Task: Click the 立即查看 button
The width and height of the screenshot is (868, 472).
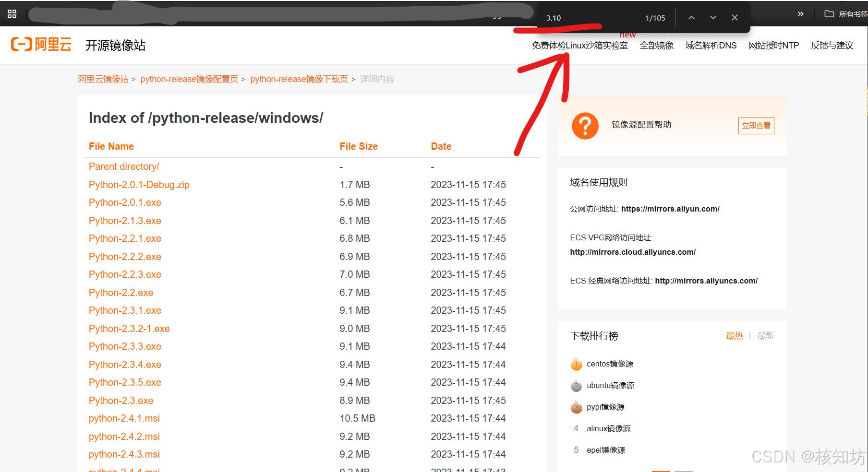Action: tap(756, 126)
